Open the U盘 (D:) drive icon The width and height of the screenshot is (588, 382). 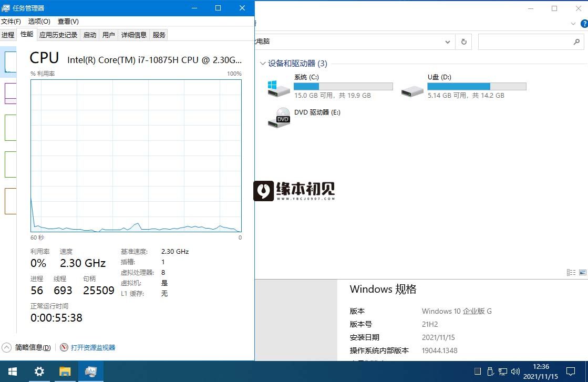click(412, 91)
